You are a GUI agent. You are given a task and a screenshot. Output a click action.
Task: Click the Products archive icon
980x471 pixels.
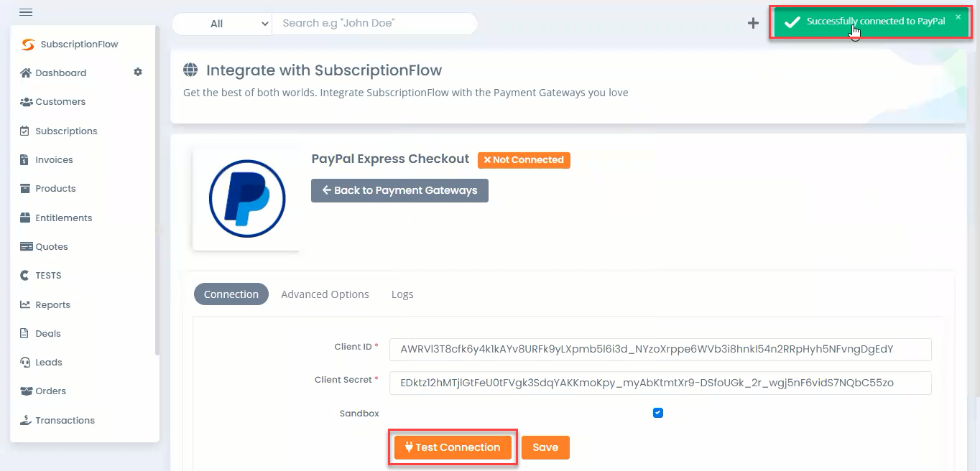click(x=25, y=188)
